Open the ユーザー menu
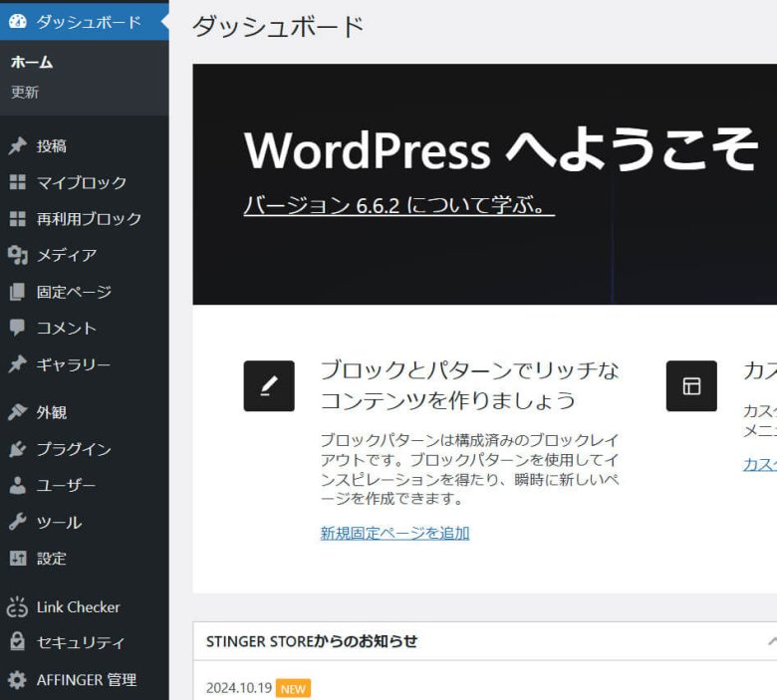The image size is (777, 700). point(66,486)
